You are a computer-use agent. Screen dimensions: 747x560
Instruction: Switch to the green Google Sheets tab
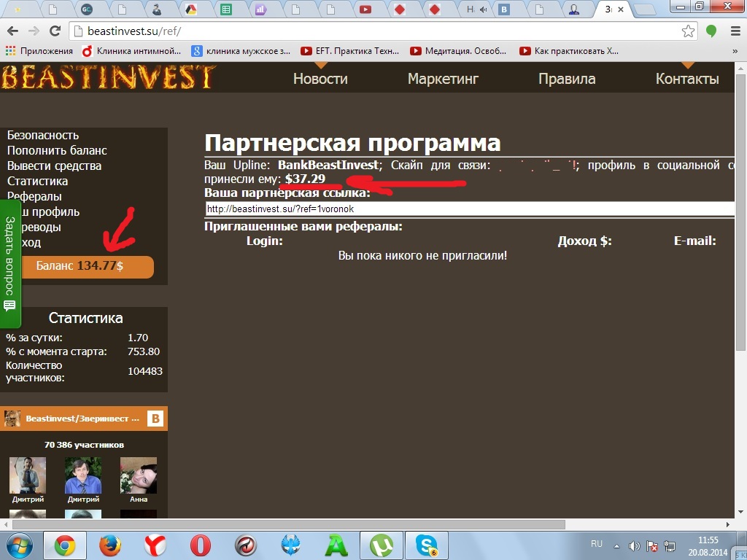(226, 9)
